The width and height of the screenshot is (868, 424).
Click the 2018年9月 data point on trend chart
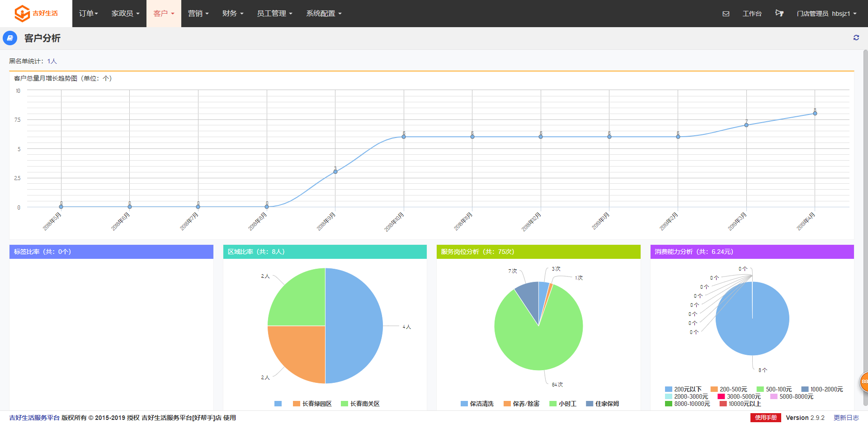[335, 172]
